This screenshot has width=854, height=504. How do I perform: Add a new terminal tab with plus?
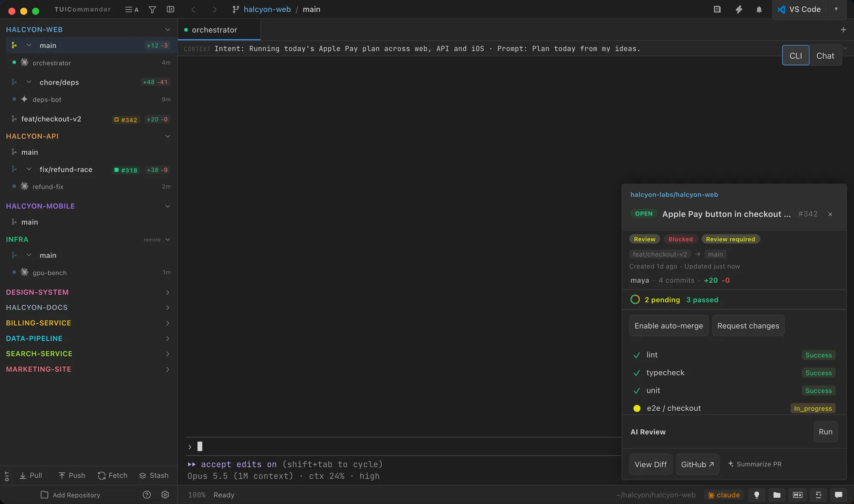[843, 30]
